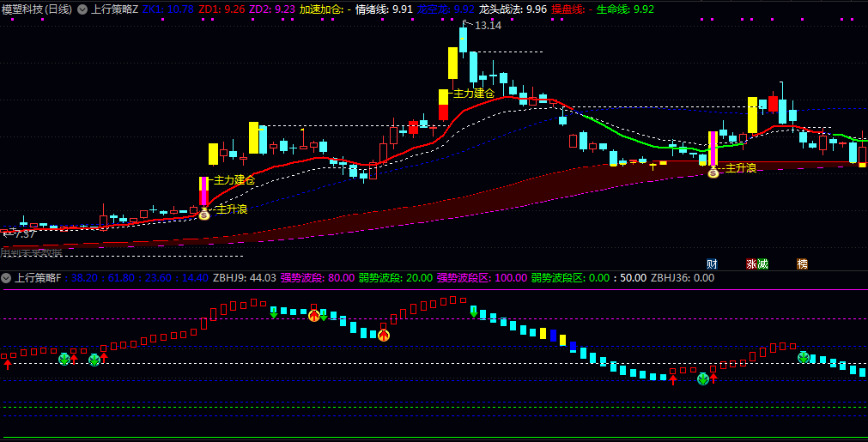
Task: Click the 龙空龙: 9.92 label
Action: [446, 9]
